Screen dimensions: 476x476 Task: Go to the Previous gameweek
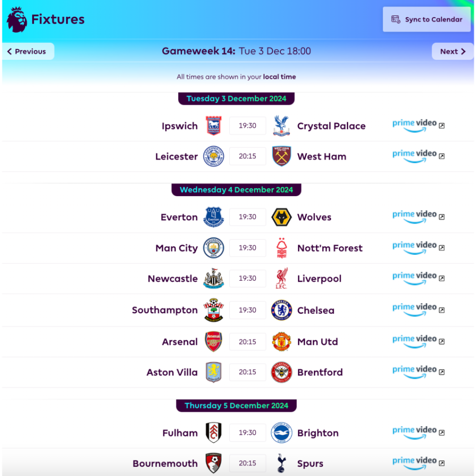28,52
